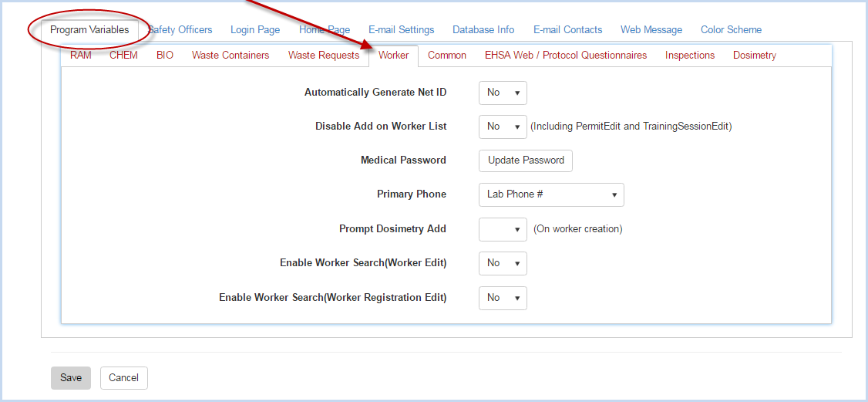The height and width of the screenshot is (402, 868).
Task: Open Enable Worker Search (Worker Edit) dropdown
Action: pos(503,263)
